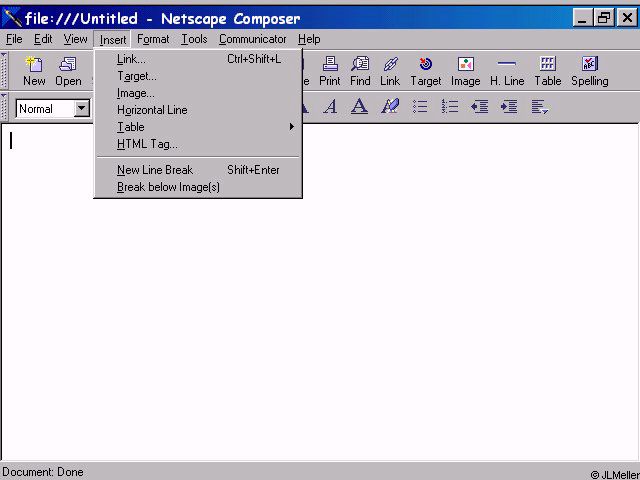The image size is (640, 480).
Task: Open the File menu
Action: point(14,39)
